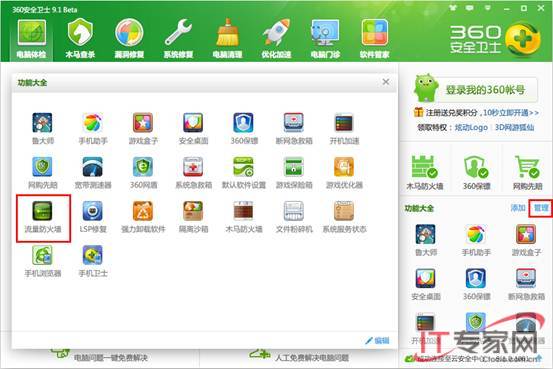This screenshot has width=553, height=369.
Task: Launch 文件粉碎机 tool
Action: pyautogui.click(x=294, y=217)
